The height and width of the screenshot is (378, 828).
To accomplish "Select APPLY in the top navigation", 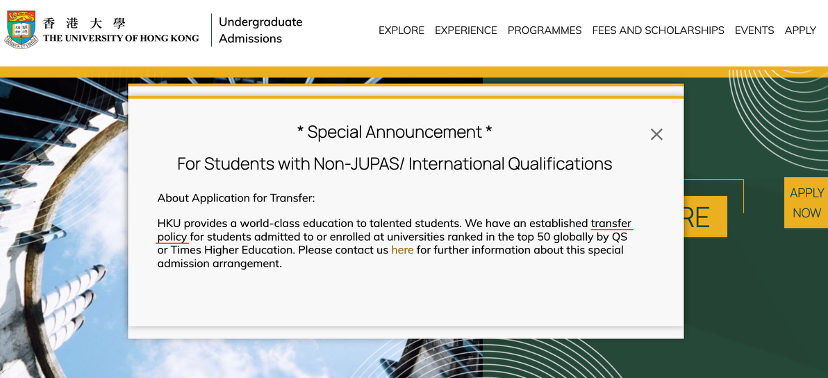I will pos(801,30).
